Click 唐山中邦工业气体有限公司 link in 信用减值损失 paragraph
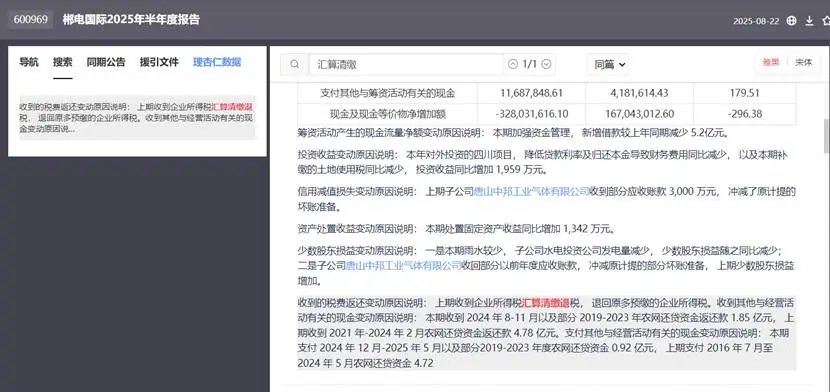Image resolution: width=830 pixels, height=392 pixels. [x=531, y=191]
